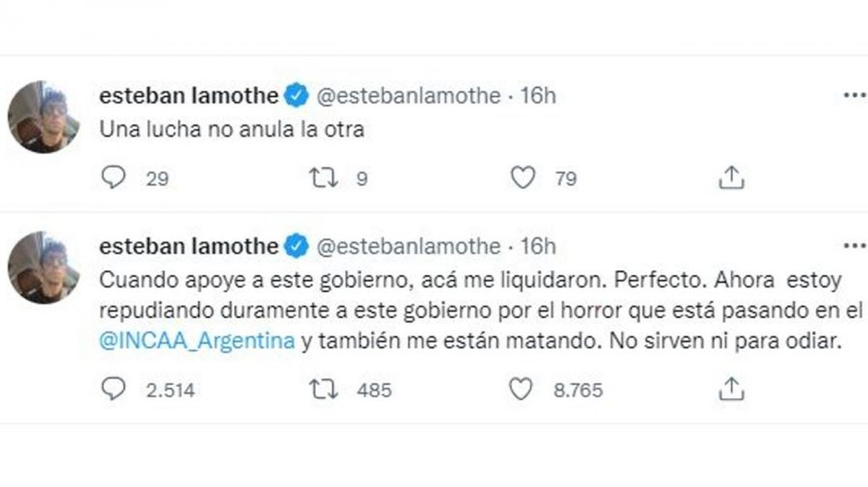
Task: Click the 16h timestamp on first tweet
Action: 537,96
